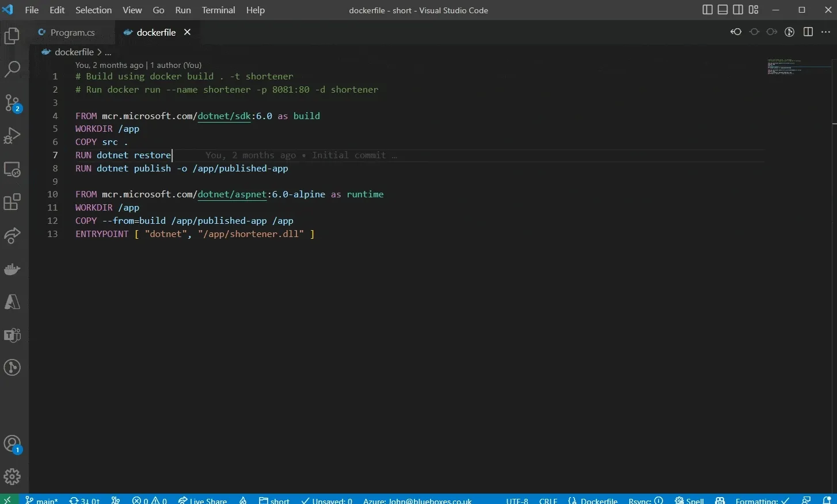Image resolution: width=837 pixels, height=504 pixels.
Task: Open the Go menu
Action: [158, 10]
